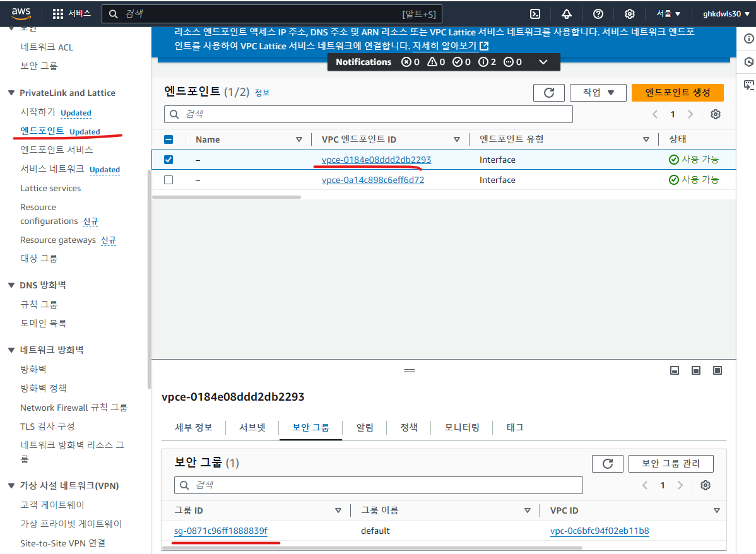This screenshot has width=756, height=554.
Task: Open the info panel icon on right edge
Action: click(748, 38)
